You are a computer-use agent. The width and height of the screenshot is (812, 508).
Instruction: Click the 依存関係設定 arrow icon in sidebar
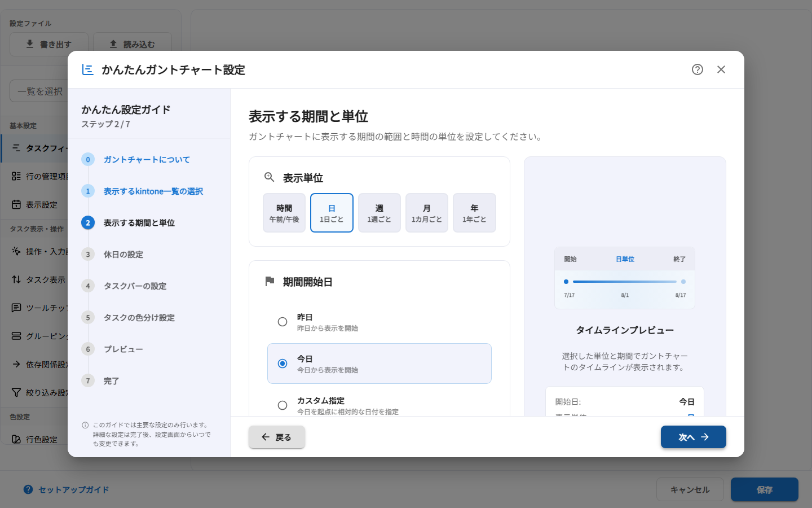(16, 364)
